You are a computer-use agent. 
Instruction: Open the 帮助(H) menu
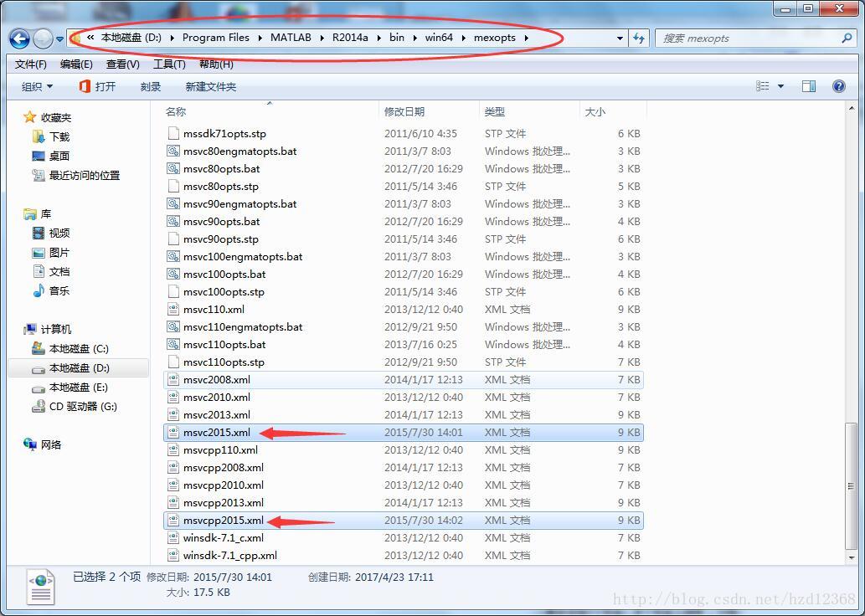(216, 64)
